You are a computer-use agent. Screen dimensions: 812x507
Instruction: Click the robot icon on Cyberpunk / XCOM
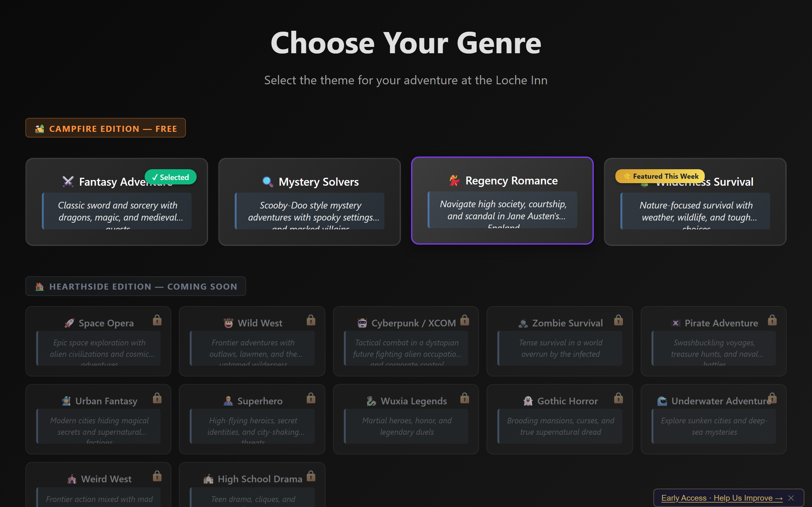point(363,323)
